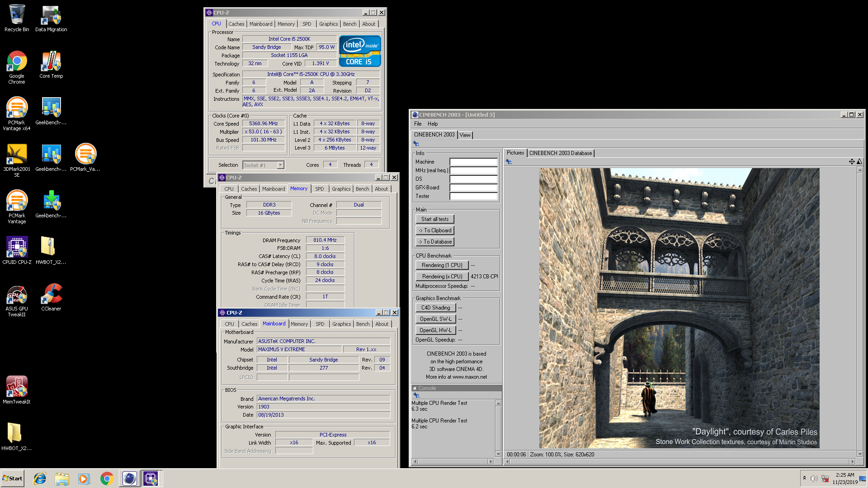Select the Geekbench installer icon with green arrow
The width and height of the screenshot is (868, 488).
(51, 204)
